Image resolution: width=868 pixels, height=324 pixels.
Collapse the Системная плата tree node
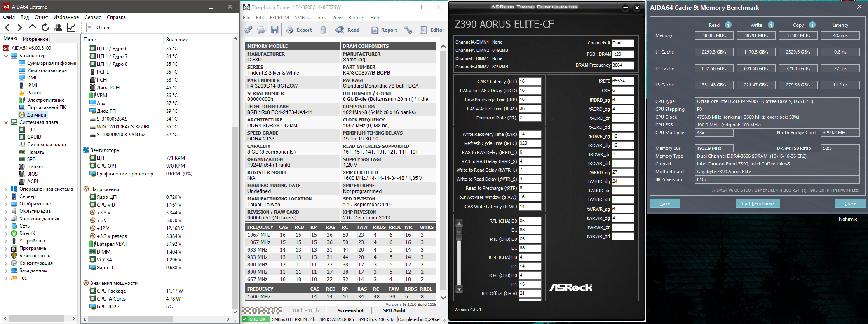pyautogui.click(x=6, y=122)
